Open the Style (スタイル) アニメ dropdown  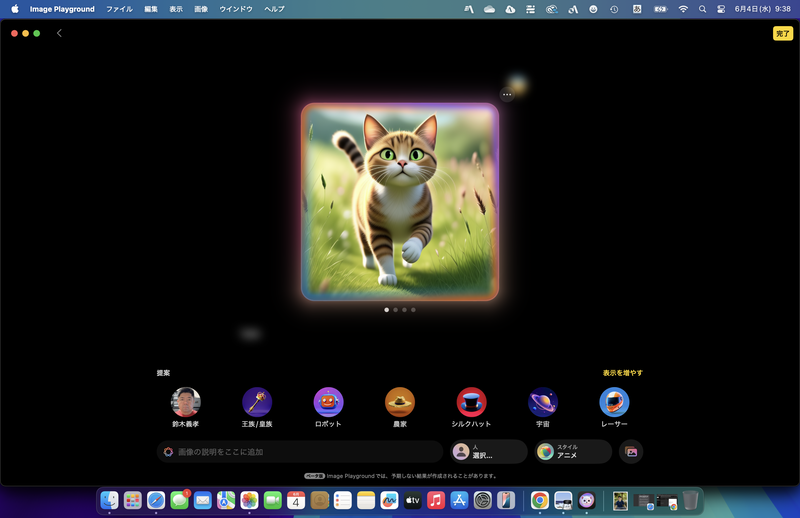click(573, 452)
